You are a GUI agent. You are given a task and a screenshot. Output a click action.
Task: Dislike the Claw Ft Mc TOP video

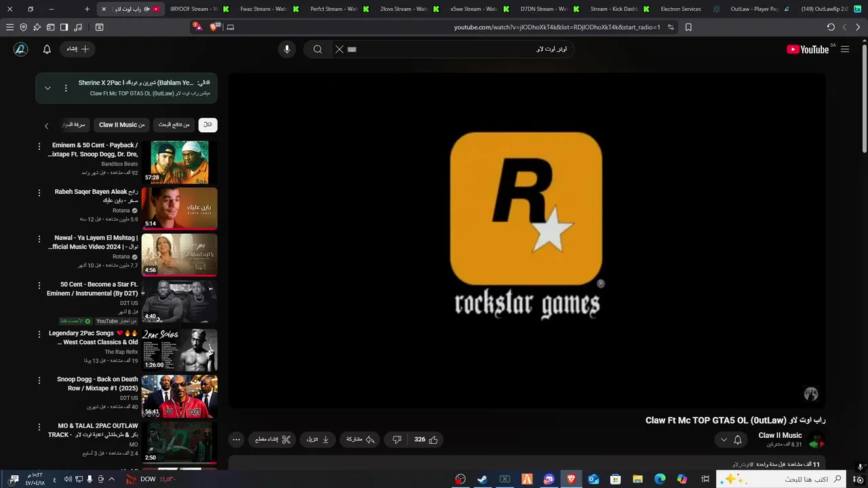(x=397, y=439)
